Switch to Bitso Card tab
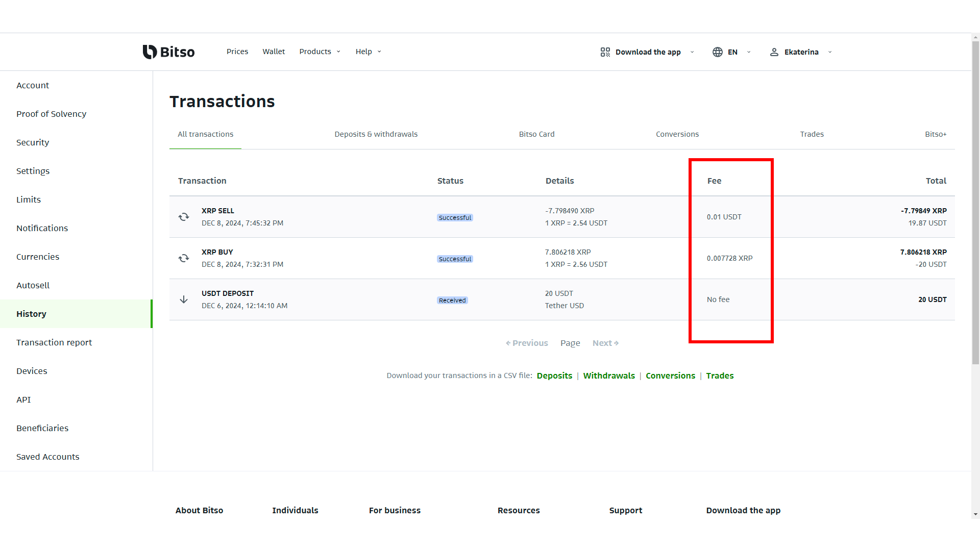The image size is (980, 551). [x=536, y=134]
